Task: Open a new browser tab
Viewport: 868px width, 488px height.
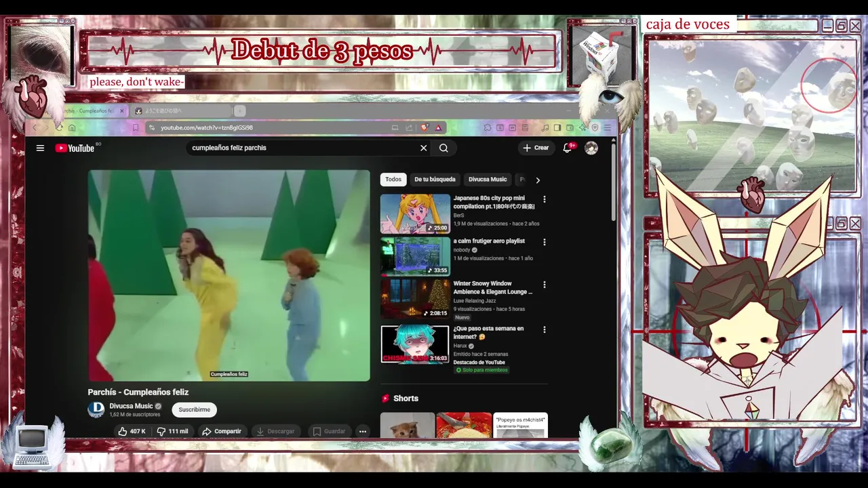Action: pos(239,110)
